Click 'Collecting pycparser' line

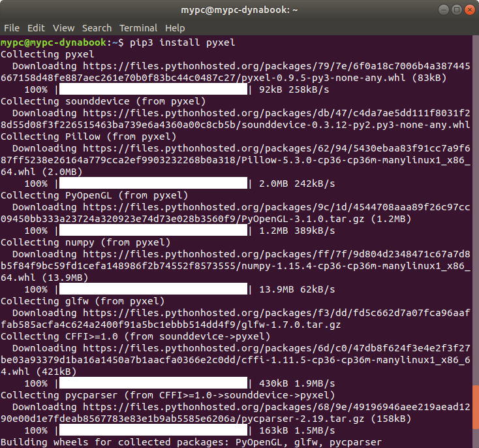168,395
